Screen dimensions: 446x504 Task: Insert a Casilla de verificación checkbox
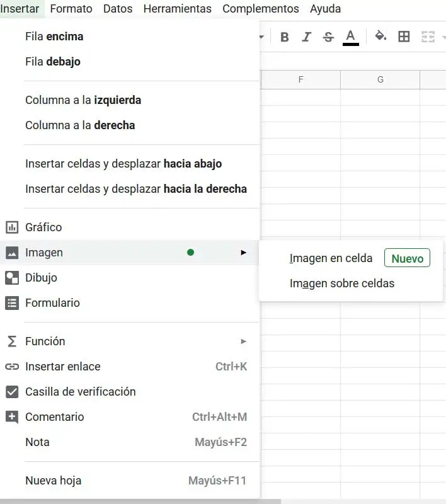click(x=80, y=391)
